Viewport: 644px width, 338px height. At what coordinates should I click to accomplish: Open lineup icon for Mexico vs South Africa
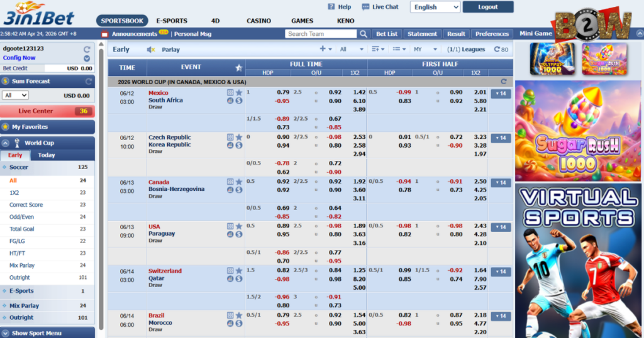pyautogui.click(x=230, y=93)
